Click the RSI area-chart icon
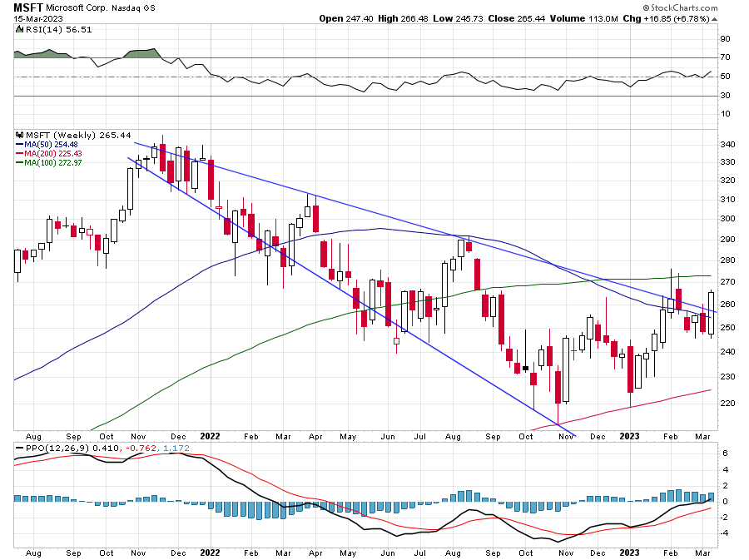Image resolution: width=749 pixels, height=560 pixels. (x=19, y=29)
